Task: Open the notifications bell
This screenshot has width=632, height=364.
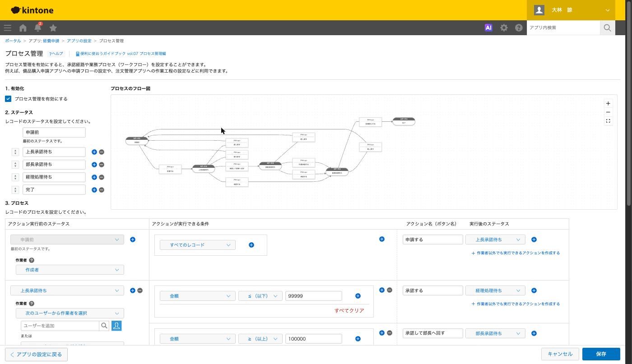Action: click(x=38, y=28)
